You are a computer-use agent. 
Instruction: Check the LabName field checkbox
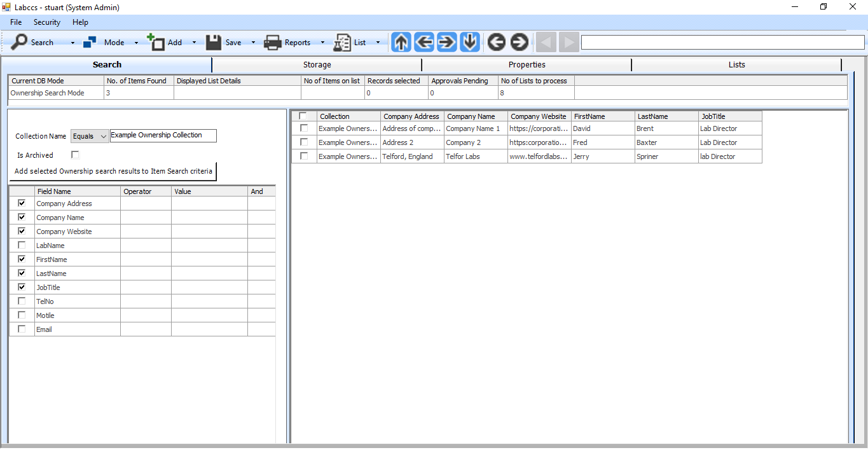(22, 245)
